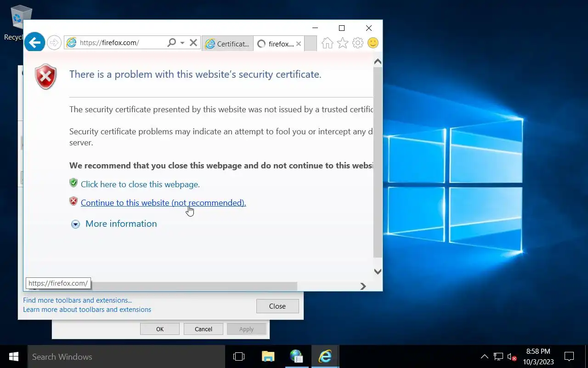Screen dimensions: 588x368
Task: Click the green shield next to close link
Action: [x=73, y=183]
